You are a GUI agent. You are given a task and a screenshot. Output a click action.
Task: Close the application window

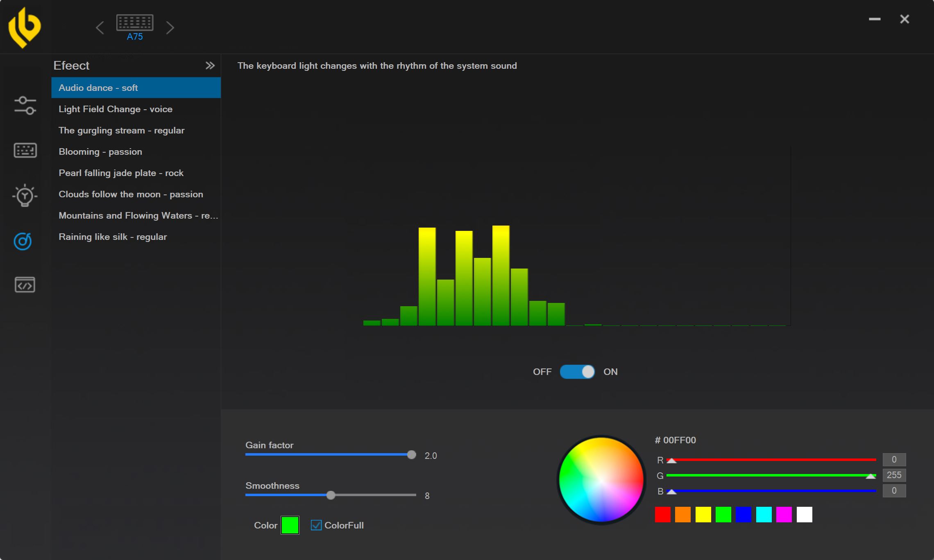click(905, 19)
